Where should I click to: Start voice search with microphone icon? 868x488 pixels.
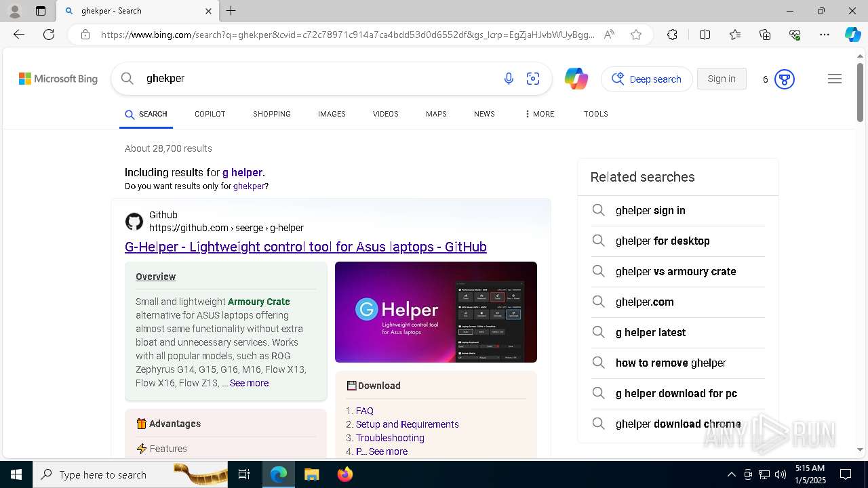tap(509, 79)
